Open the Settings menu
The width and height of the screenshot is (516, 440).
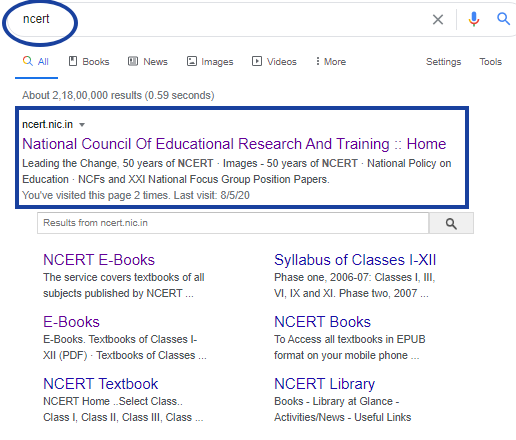[x=443, y=62]
